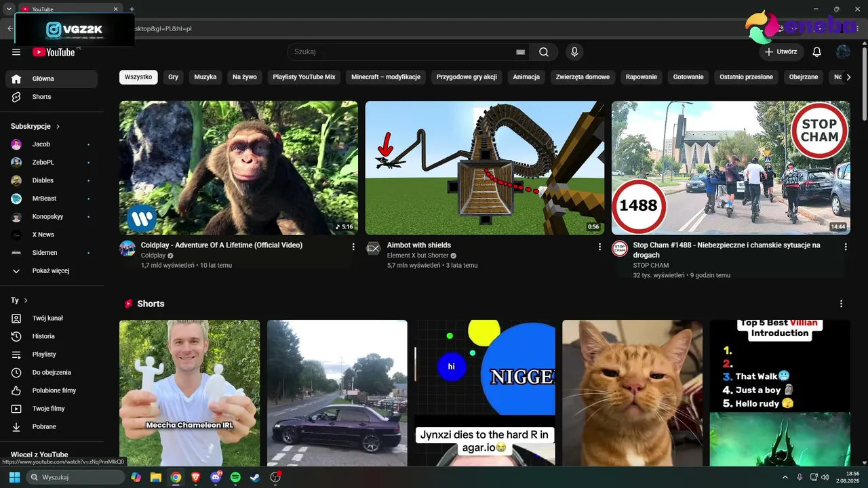
Task: Open the Shorts section three-dot menu
Action: coord(842,304)
